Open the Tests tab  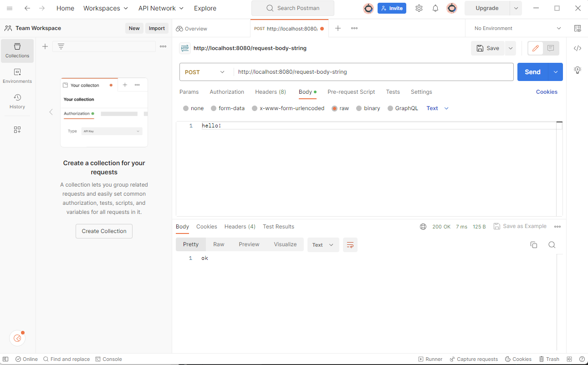tap(393, 92)
